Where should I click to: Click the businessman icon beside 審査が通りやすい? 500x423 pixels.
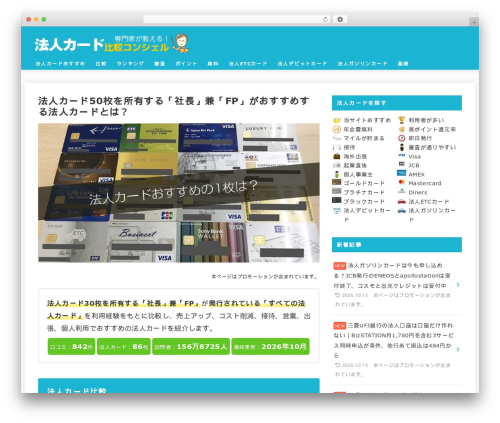(402, 147)
